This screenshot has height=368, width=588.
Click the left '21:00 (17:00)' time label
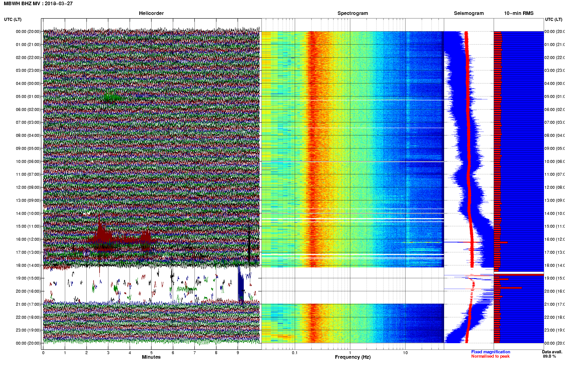coord(28,304)
